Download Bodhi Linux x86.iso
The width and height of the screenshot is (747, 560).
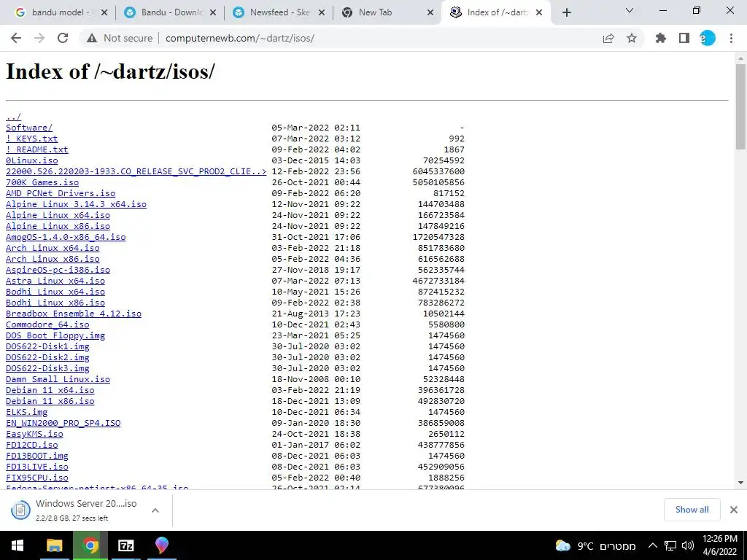coord(55,303)
